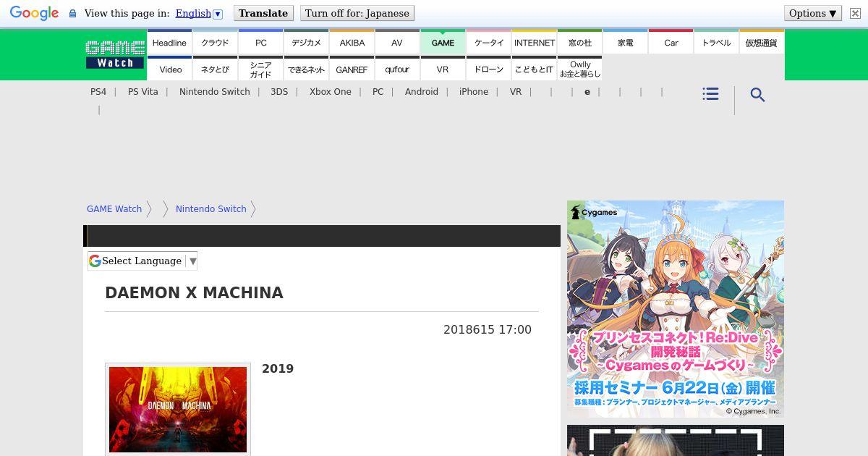Go to the PS Vita category link
Screen dimensions: 868x456
click(142, 92)
